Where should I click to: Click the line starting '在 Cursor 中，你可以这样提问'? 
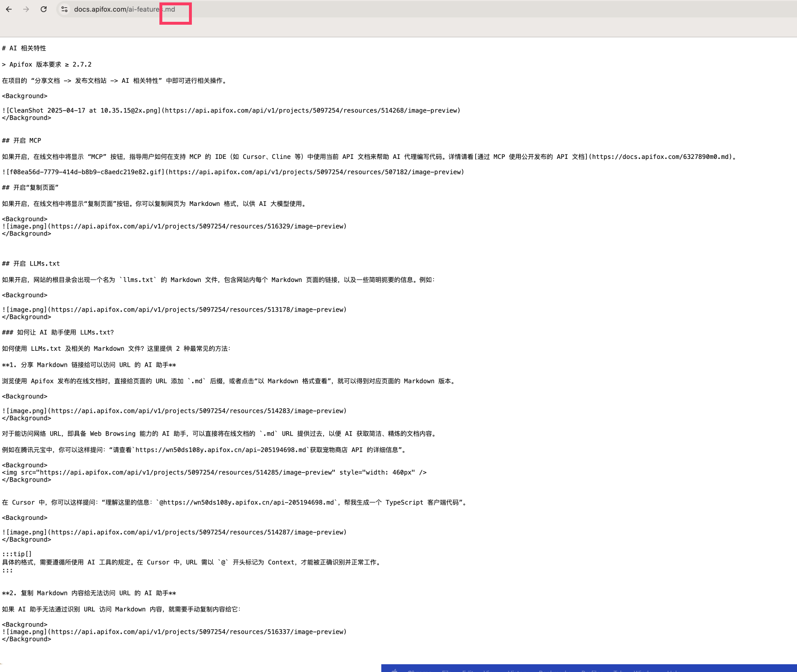click(x=235, y=503)
